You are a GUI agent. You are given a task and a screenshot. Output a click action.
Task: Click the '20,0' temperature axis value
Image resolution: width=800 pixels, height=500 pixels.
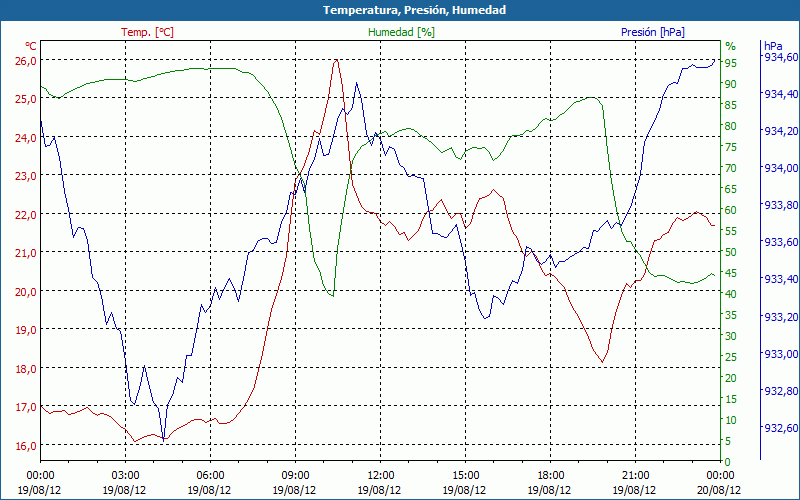[26, 292]
